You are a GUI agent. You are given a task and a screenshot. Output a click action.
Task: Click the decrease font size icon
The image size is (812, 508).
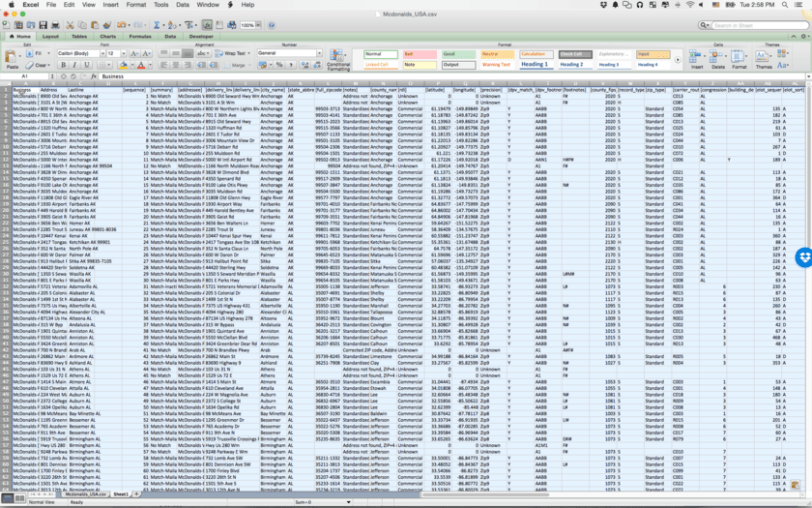[x=147, y=53]
